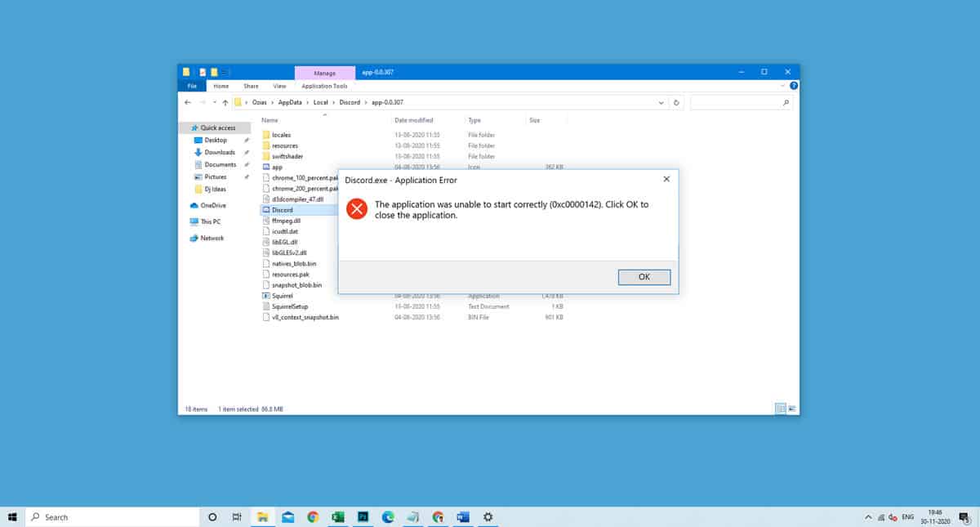980x527 pixels.
Task: Expand the ribbon with the chevron
Action: point(784,86)
